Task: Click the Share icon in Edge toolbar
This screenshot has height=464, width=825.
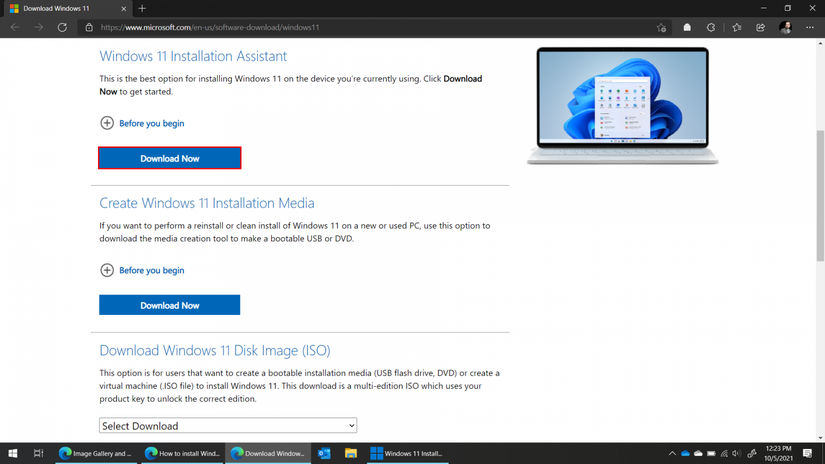Action: click(761, 28)
